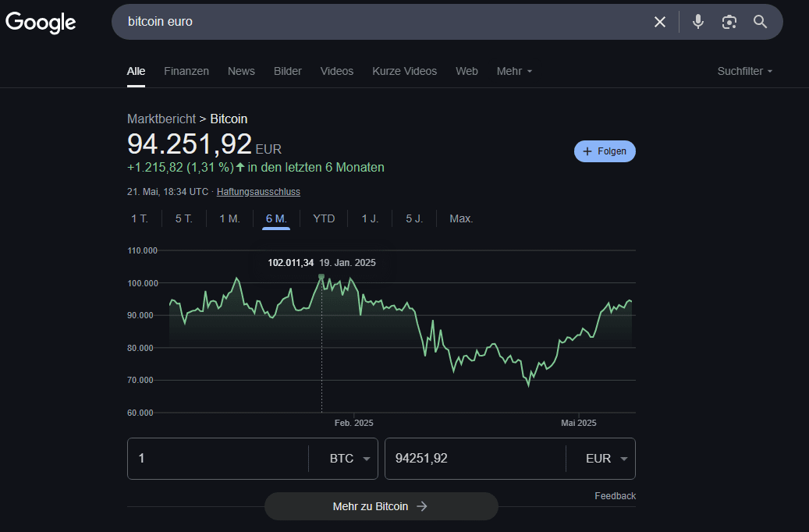Open the Feedback link

click(615, 496)
